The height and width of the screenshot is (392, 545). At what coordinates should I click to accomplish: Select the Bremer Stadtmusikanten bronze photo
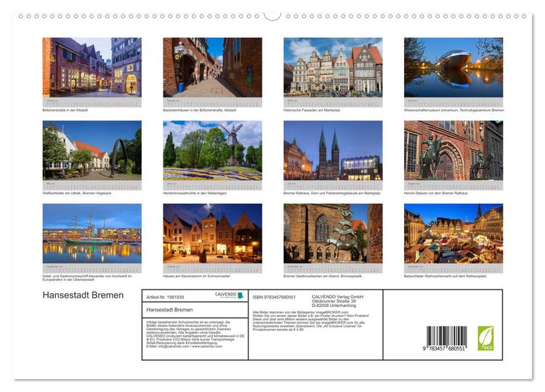click(x=333, y=233)
